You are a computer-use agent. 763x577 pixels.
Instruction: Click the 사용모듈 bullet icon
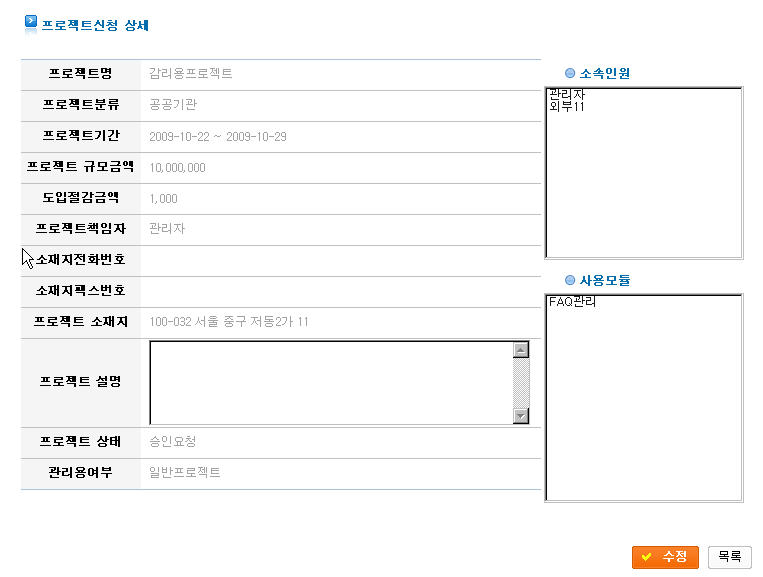570,280
